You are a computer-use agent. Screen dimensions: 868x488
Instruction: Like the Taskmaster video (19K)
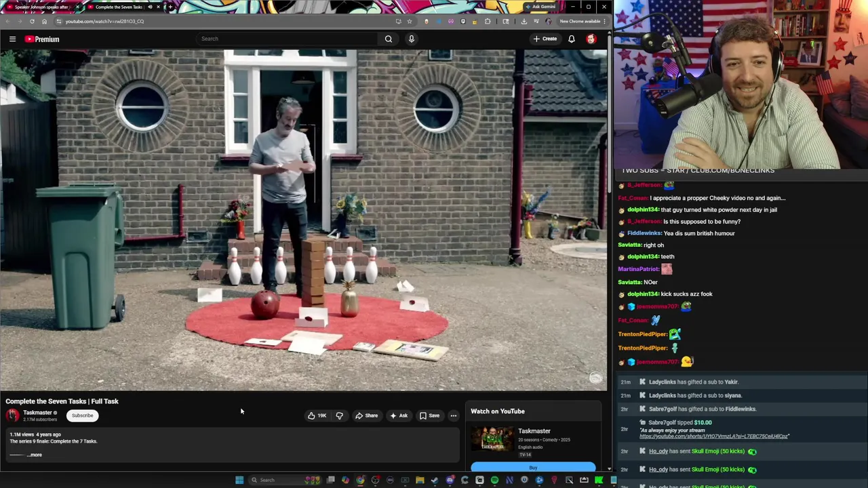click(x=317, y=415)
